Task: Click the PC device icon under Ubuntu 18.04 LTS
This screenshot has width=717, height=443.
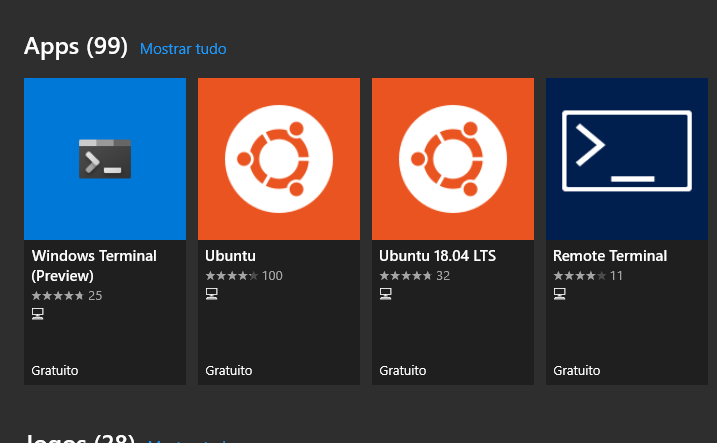Action: [x=385, y=294]
